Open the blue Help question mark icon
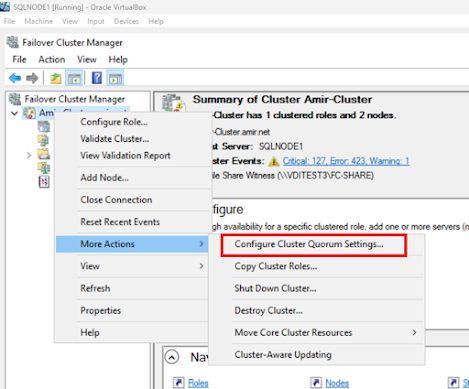469x389 pixels. [97, 78]
